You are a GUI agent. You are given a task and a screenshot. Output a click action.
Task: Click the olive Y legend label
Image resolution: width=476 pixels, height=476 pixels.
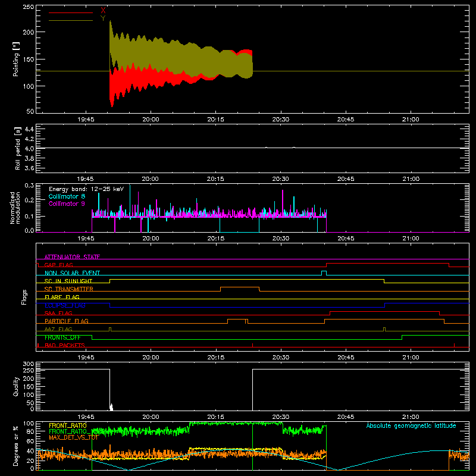[x=103, y=18]
